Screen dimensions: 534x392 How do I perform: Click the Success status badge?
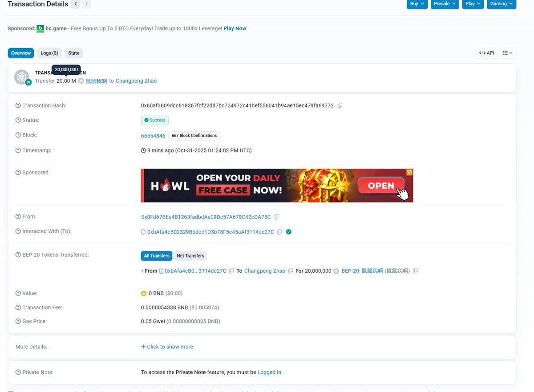(x=155, y=120)
